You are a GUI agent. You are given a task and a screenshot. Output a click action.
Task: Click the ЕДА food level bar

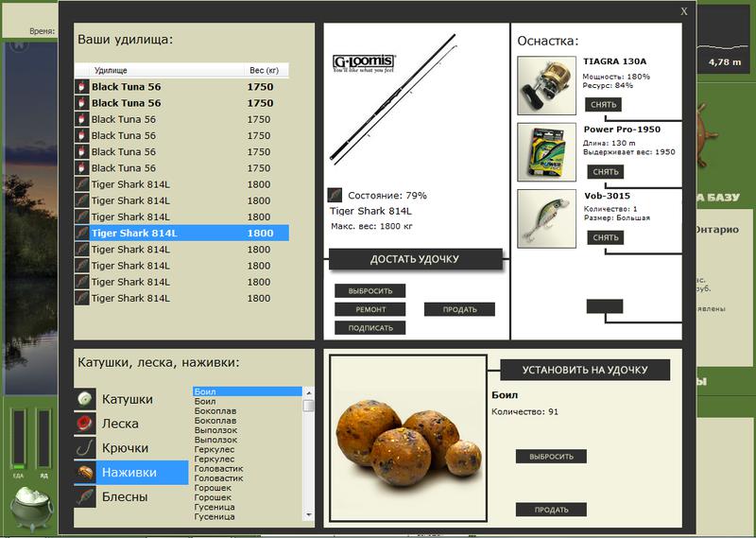pyautogui.click(x=19, y=438)
